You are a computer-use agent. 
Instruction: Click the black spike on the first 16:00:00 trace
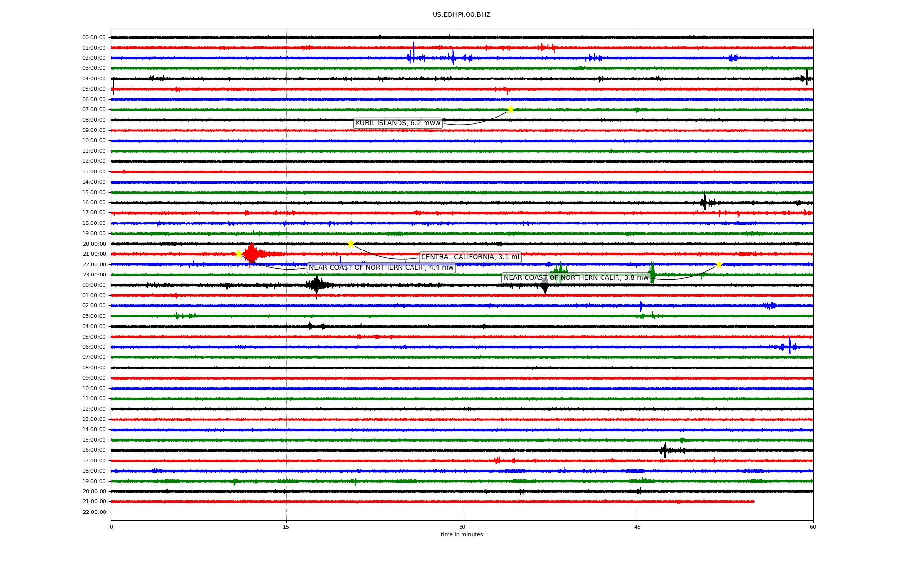(705, 201)
